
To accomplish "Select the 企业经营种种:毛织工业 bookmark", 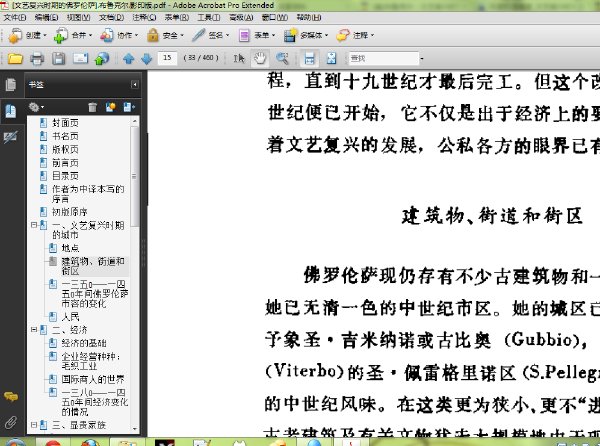I will (91, 361).
